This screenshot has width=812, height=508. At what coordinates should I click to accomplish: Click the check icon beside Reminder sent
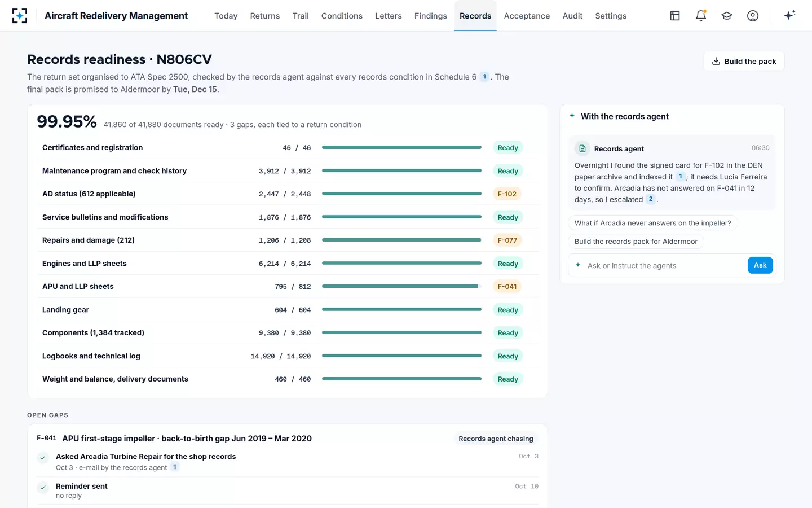pyautogui.click(x=43, y=487)
